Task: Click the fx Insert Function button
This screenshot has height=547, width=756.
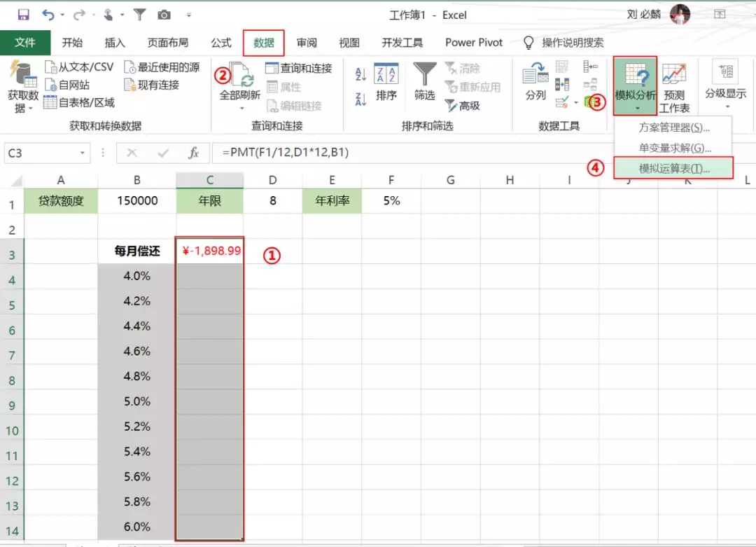Action: pos(193,153)
